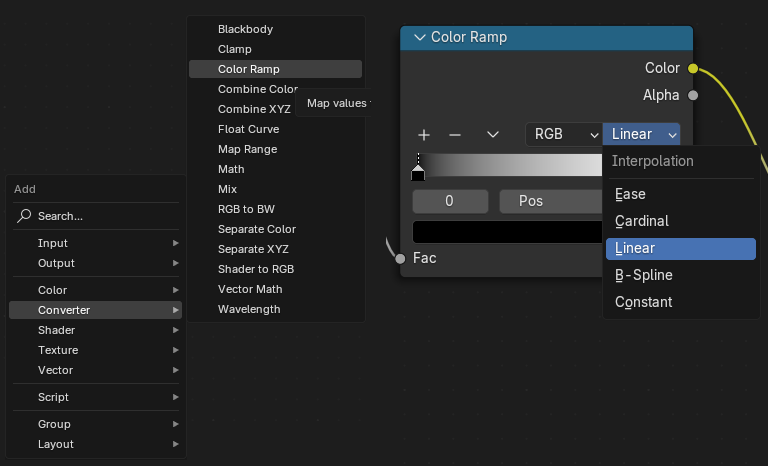Click the gray Alpha output socket
Viewport: 768px width, 466px height.
pyautogui.click(x=693, y=95)
